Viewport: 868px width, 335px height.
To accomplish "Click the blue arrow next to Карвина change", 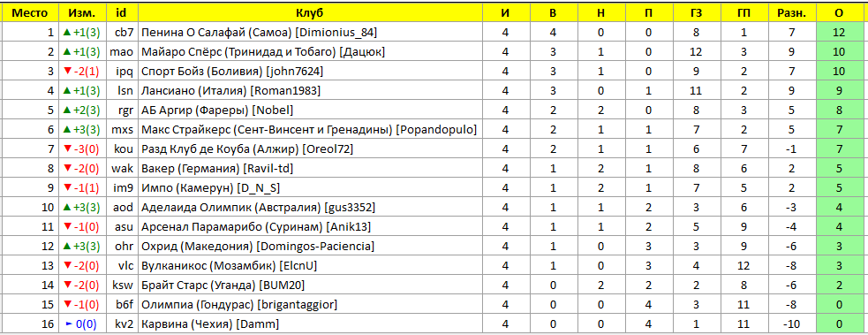I will click(69, 324).
